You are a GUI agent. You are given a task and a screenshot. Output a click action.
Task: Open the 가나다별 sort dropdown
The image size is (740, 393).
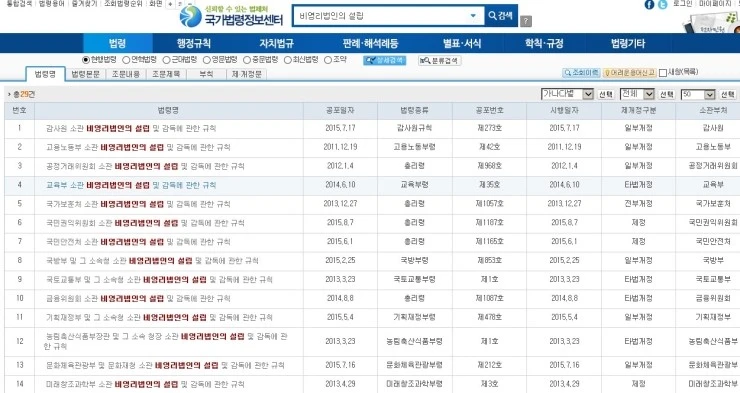pos(567,94)
